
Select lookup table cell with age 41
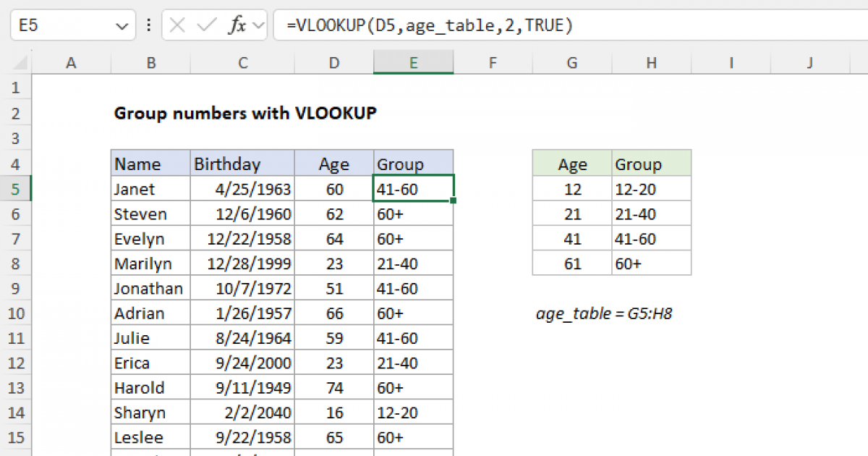click(x=571, y=239)
